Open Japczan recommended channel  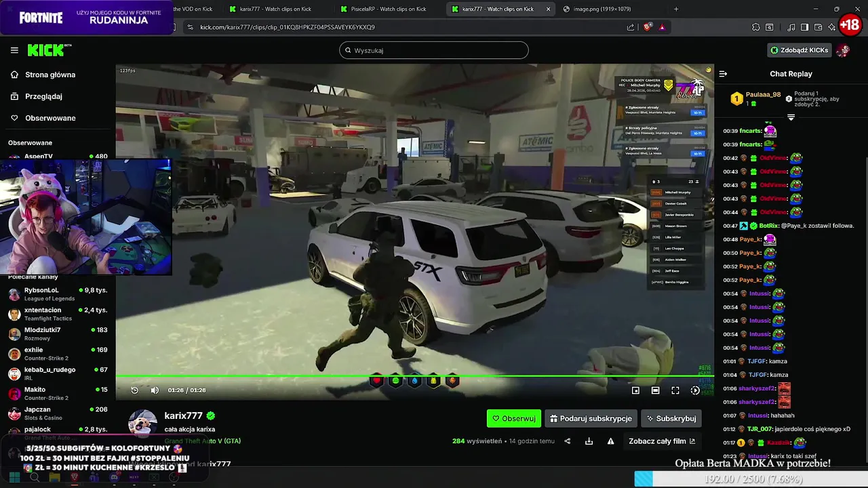58,413
